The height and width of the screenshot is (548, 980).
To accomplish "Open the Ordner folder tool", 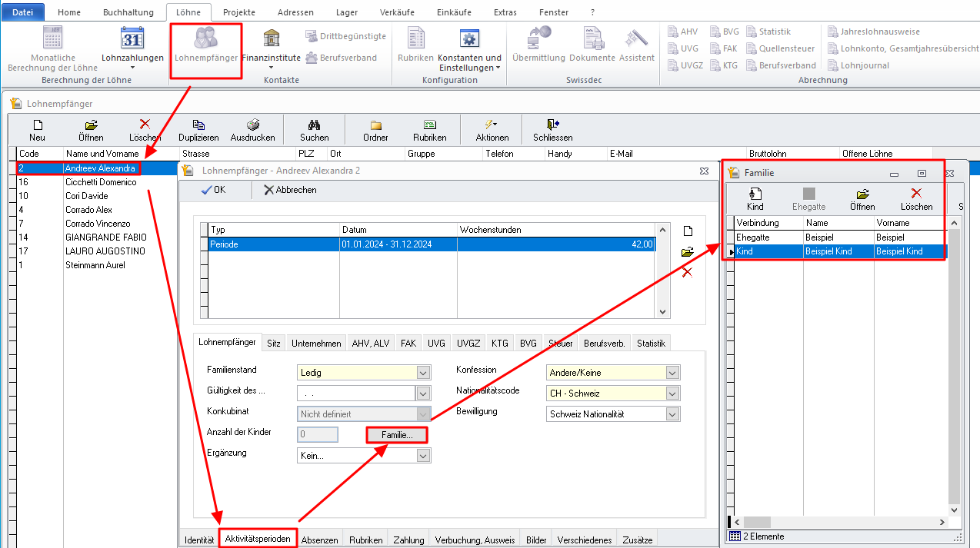I will [x=375, y=131].
